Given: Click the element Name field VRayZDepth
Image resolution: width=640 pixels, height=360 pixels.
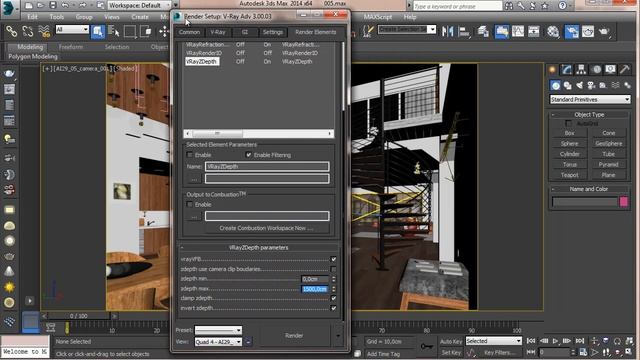Looking at the screenshot, I should click(267, 167).
